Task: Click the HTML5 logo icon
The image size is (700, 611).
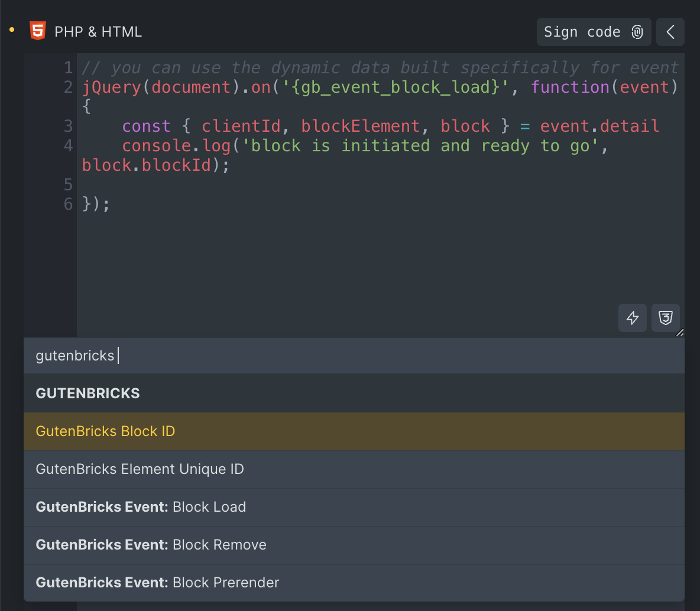Action: tap(38, 31)
